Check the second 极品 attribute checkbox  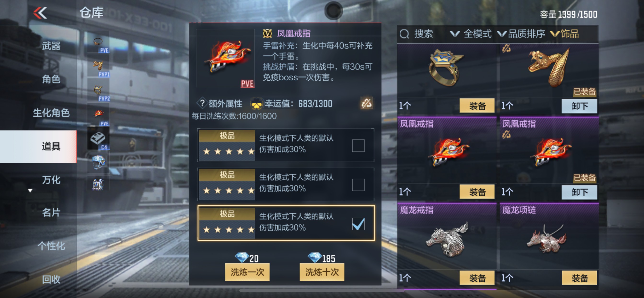click(358, 185)
